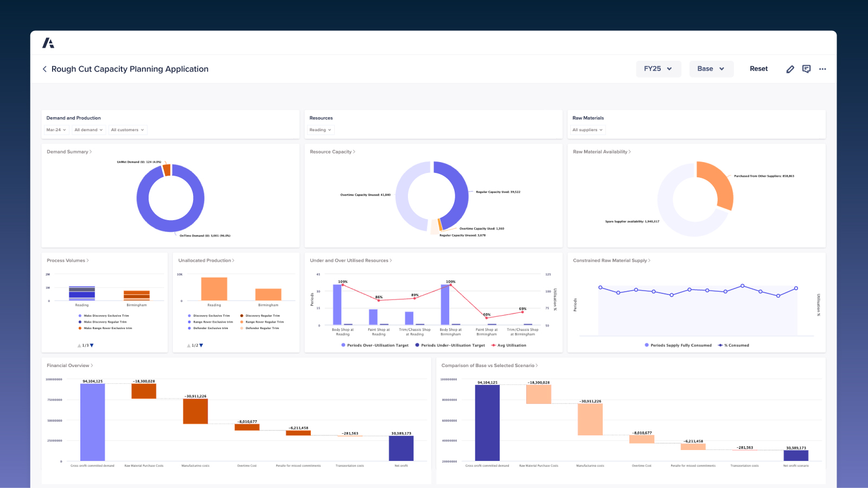Open the All suppliers filter dropdown
The width and height of the screenshot is (868, 488).
point(588,130)
